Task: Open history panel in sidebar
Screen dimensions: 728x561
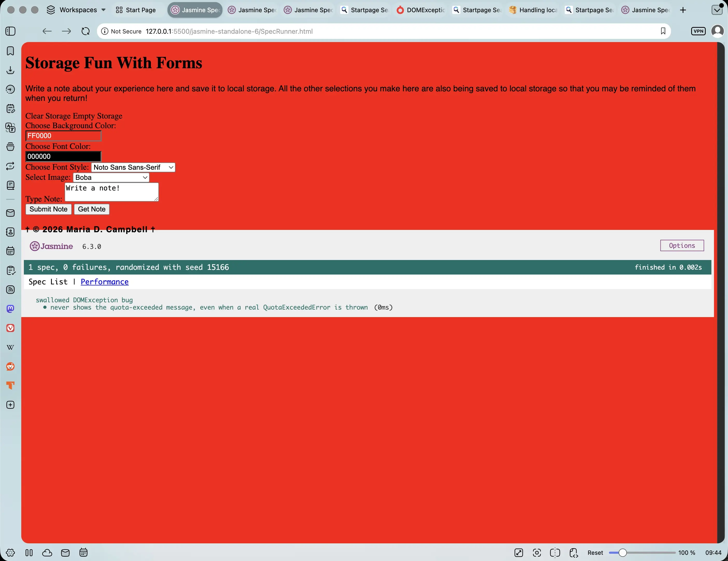Action: click(10, 89)
